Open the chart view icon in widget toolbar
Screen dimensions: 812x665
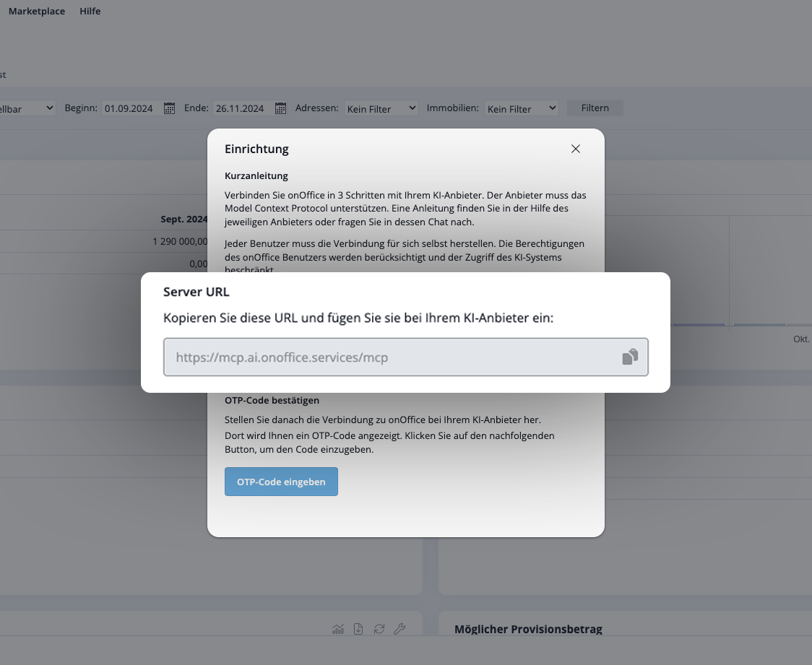click(x=338, y=629)
